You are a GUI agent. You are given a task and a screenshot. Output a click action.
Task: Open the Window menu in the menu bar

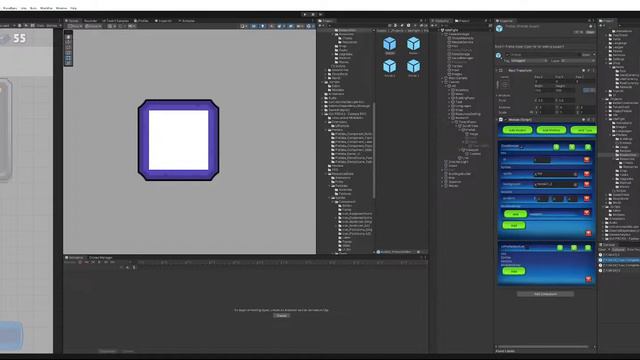[x=61, y=8]
